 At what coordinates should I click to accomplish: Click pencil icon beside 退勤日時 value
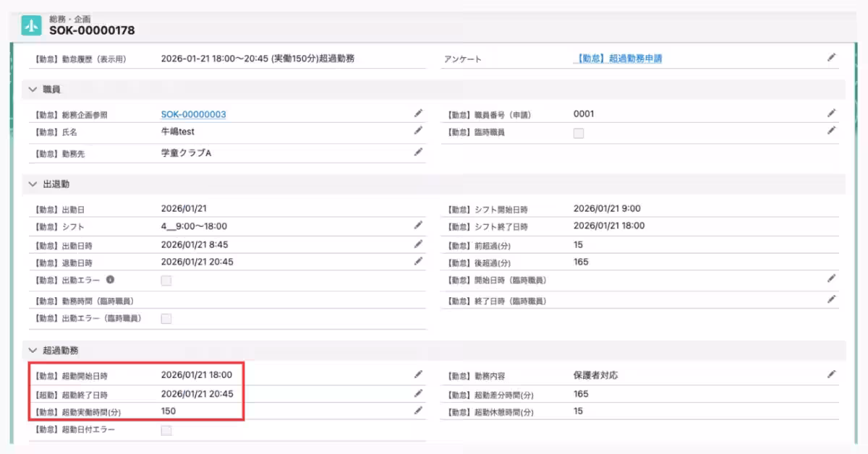click(x=418, y=261)
